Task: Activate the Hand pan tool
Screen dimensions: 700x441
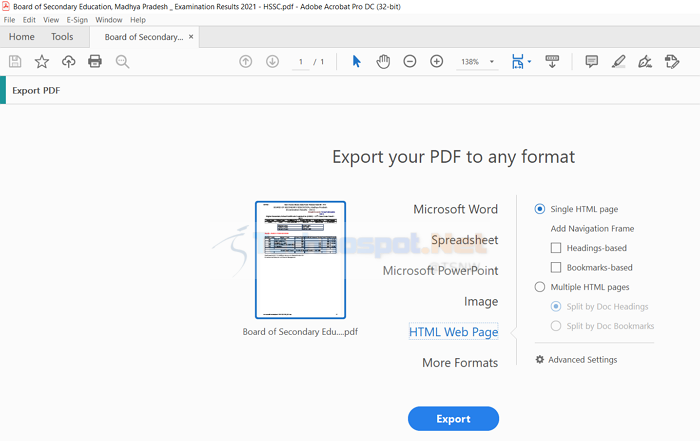Action: (383, 61)
